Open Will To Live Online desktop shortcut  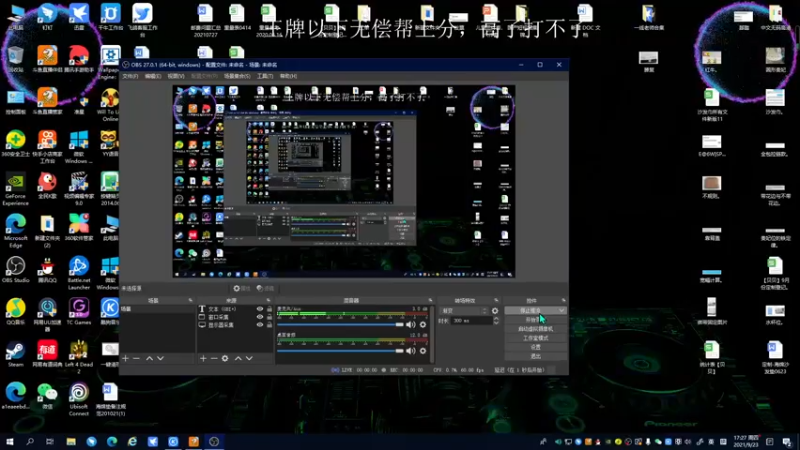pyautogui.click(x=109, y=105)
